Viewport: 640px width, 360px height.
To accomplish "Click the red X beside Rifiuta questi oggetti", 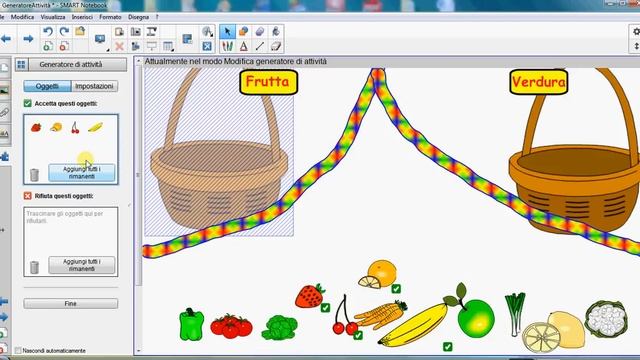I will (x=27, y=196).
